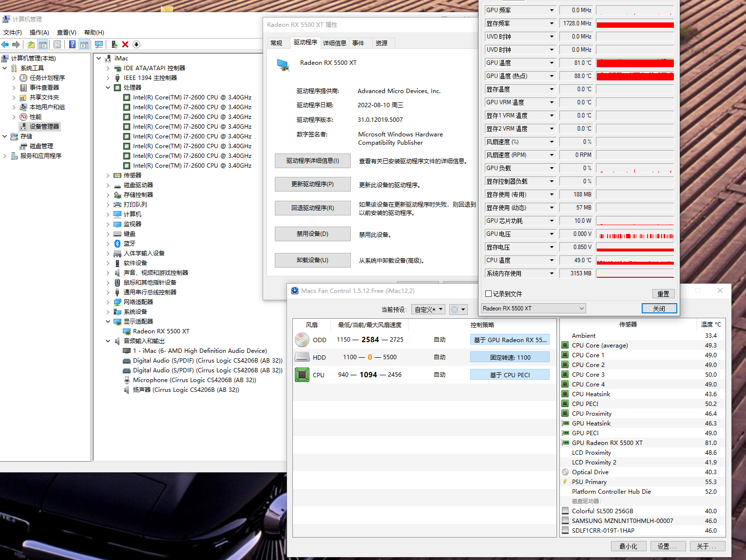Image resolution: width=746 pixels, height=560 pixels.
Task: Click the Bluetooth icon beside 蓝牙
Action: [117, 244]
